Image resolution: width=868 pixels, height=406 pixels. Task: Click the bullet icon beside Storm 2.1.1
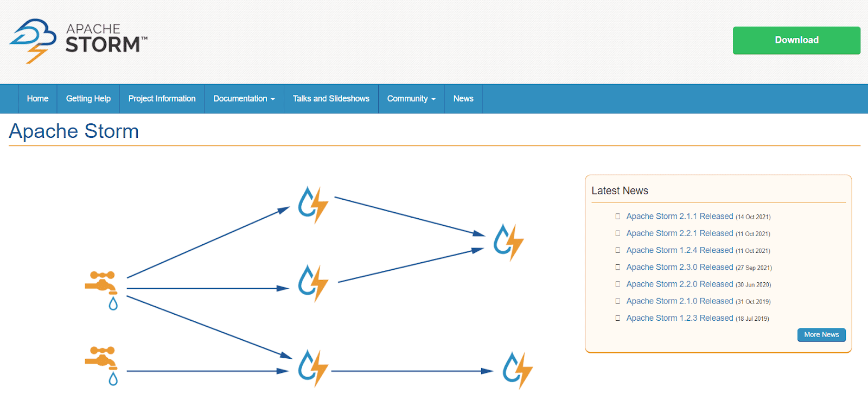[x=617, y=216]
